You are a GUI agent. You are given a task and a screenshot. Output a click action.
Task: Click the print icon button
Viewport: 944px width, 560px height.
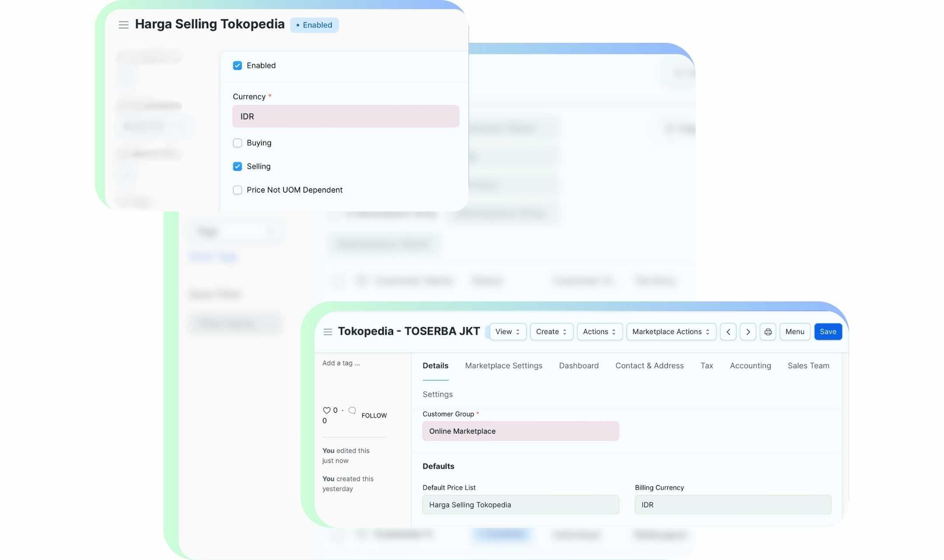tap(768, 332)
